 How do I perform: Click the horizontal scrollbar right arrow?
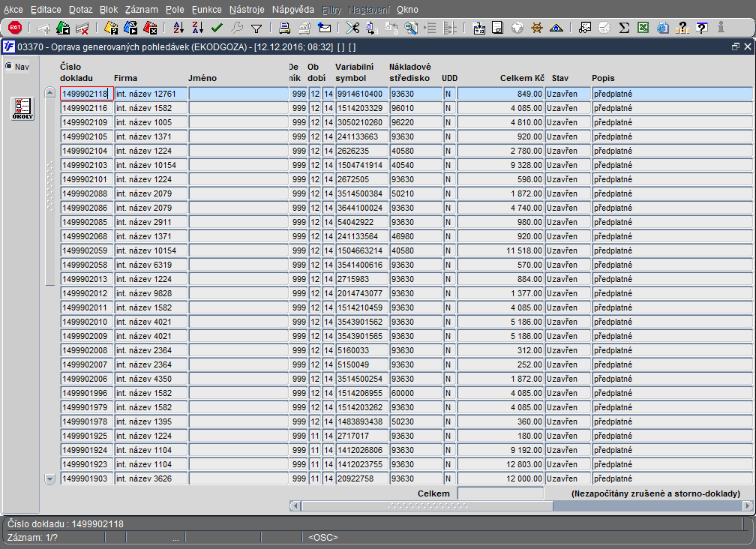[747, 506]
